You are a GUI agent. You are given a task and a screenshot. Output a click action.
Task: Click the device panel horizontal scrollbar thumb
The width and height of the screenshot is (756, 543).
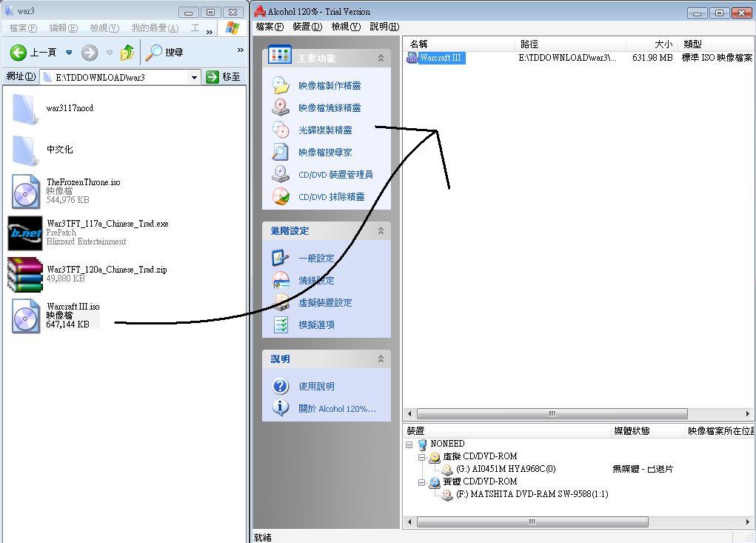(x=532, y=522)
